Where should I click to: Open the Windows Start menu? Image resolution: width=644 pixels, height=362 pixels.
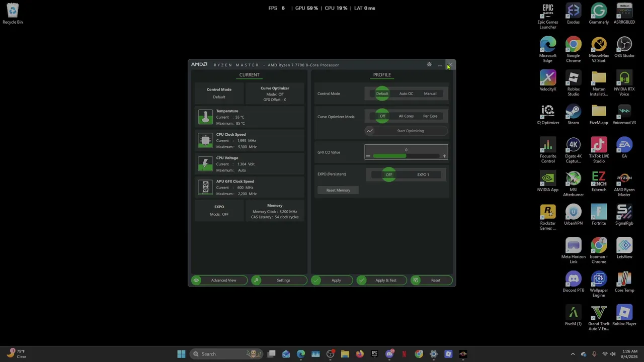coord(181,354)
